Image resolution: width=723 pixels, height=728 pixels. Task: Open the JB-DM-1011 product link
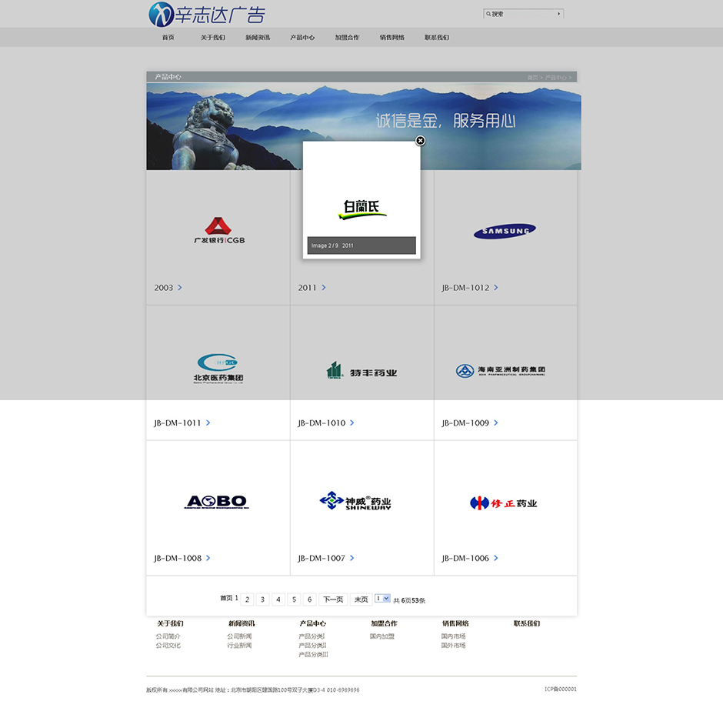[x=178, y=423]
